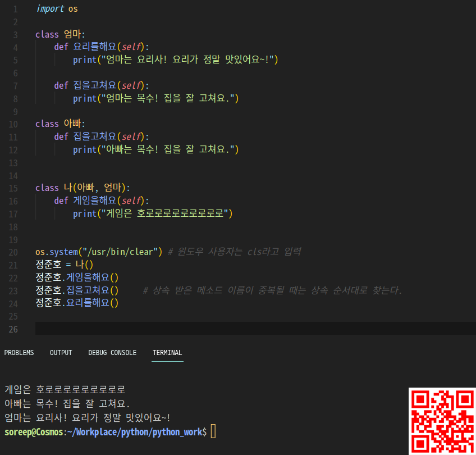476x455 pixels.
Task: Click 'def 집을고쳐요(self):' on line 7
Action: click(102, 85)
